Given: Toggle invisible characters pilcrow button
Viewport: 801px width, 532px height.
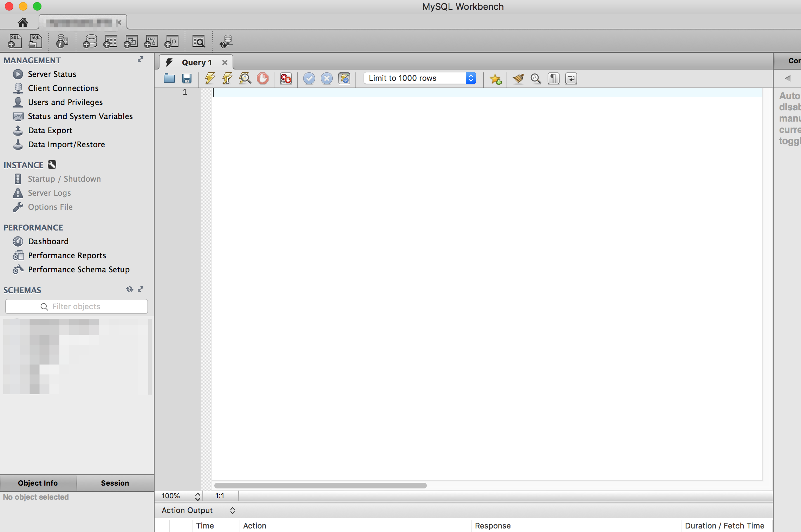Looking at the screenshot, I should [x=553, y=78].
